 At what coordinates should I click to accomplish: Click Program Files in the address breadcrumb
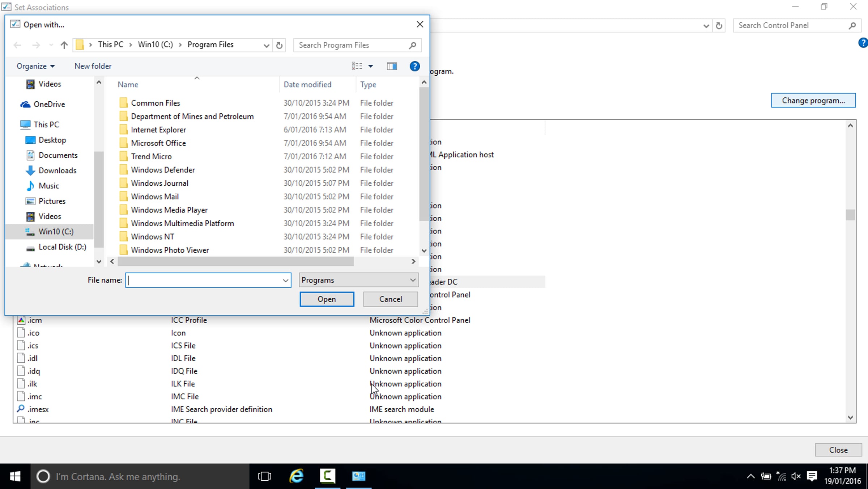tap(210, 45)
